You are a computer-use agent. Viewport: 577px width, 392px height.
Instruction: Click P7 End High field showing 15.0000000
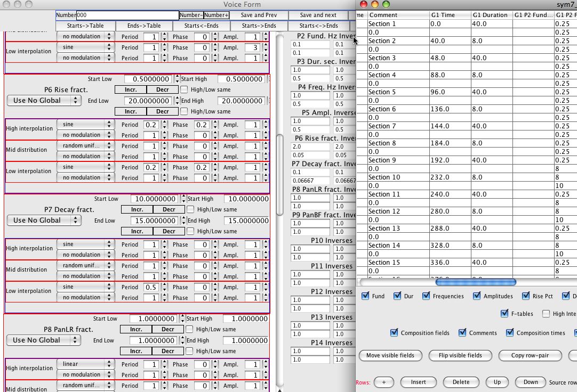(x=247, y=220)
